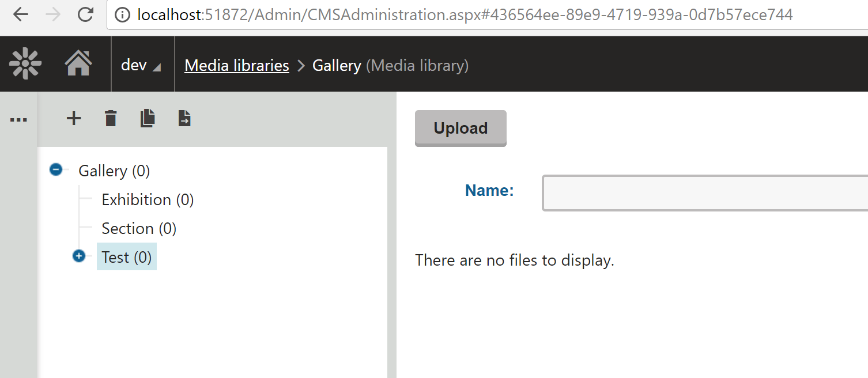Copy the selected folder icon
Viewport: 868px width, 378px height.
point(148,119)
